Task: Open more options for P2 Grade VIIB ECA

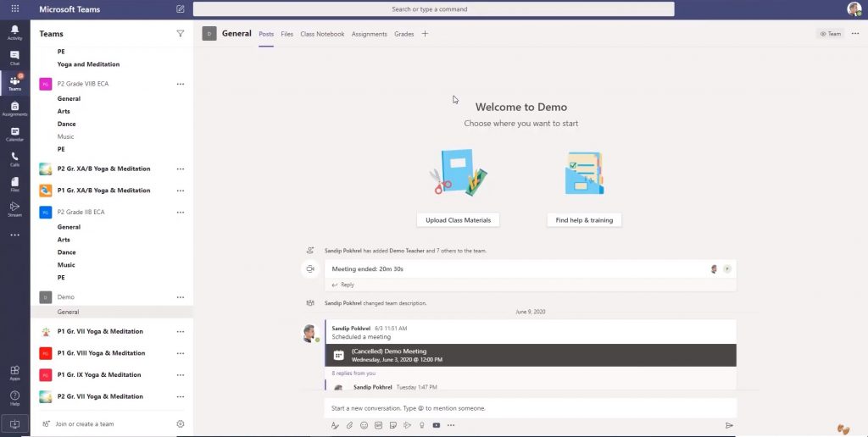Action: 180,84
